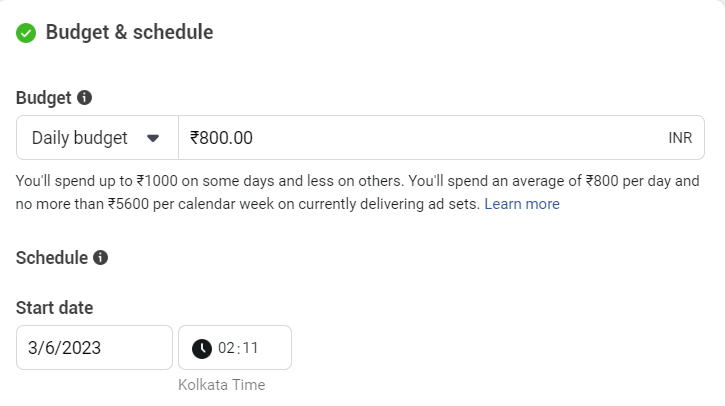Click the INR currency label
Viewport: 725px width, 406px height.
pyautogui.click(x=680, y=138)
